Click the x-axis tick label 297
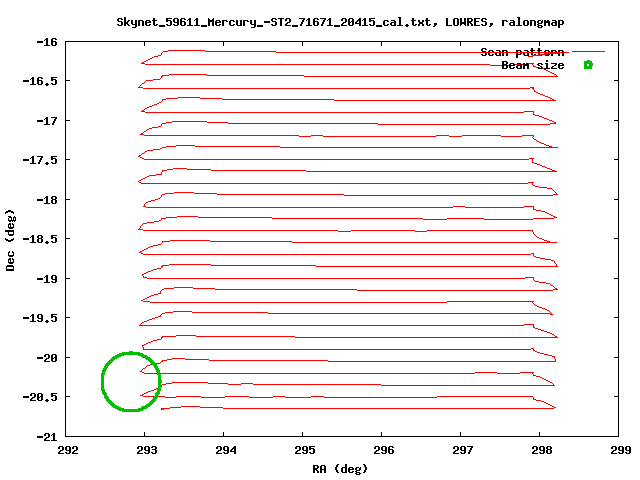 tap(463, 450)
